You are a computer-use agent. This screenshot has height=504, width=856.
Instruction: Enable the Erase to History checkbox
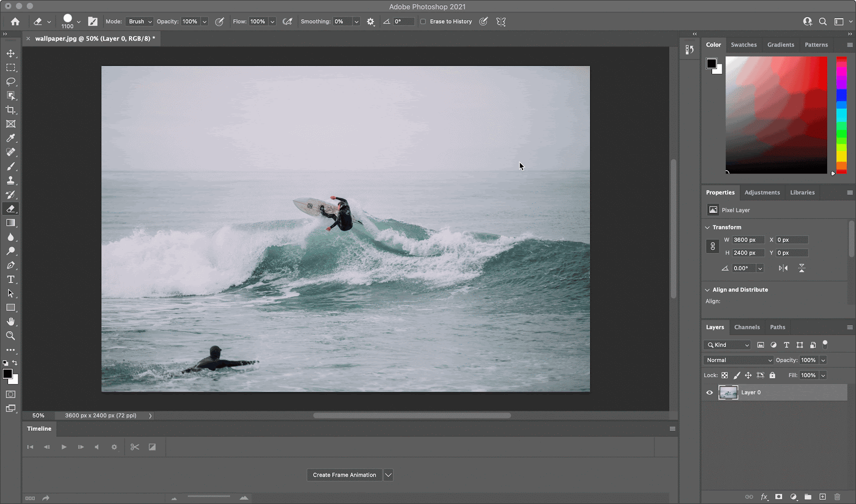(x=423, y=22)
